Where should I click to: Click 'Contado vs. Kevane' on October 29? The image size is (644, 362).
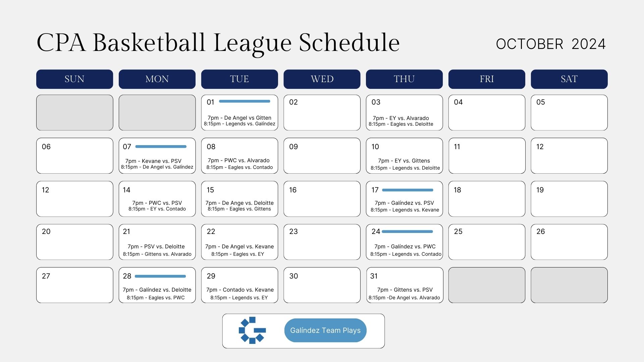click(248, 290)
